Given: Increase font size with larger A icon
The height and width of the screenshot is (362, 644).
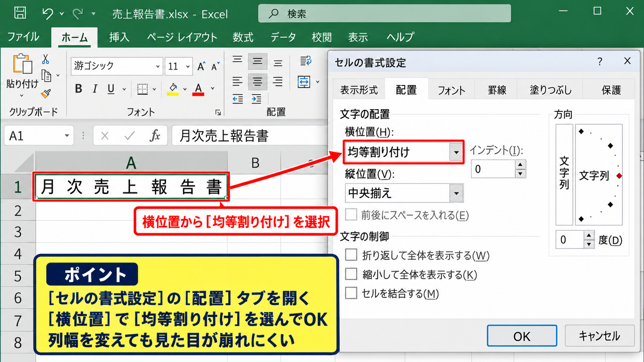Looking at the screenshot, I should (201, 66).
